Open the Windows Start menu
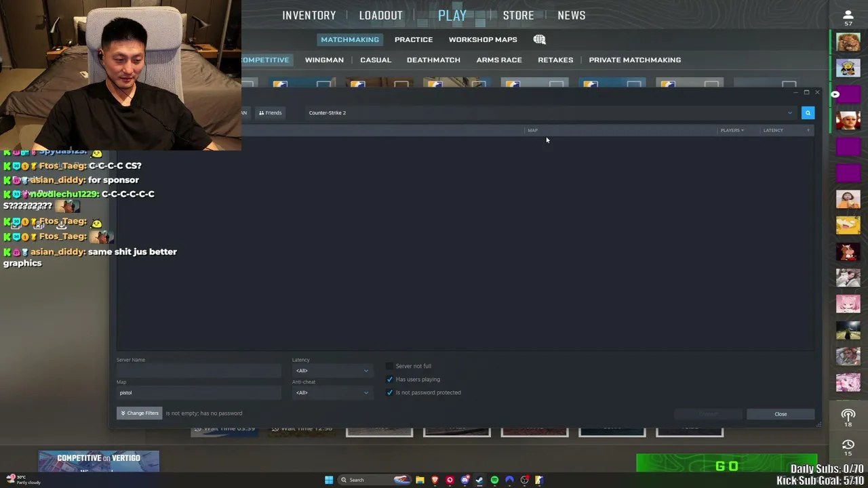 [x=329, y=480]
